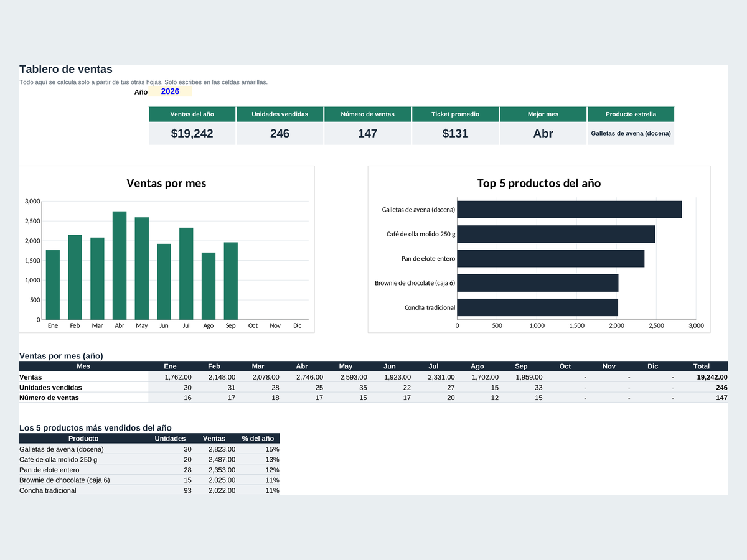Click the Abr bar in monthly chart
The height and width of the screenshot is (560, 747).
120,266
